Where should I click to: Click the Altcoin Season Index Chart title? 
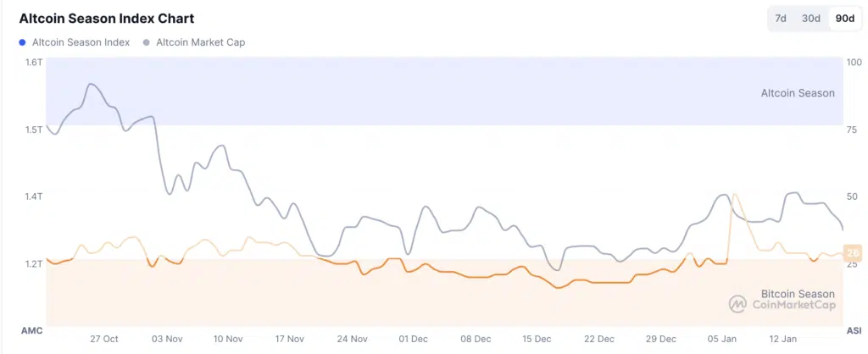tap(105, 17)
